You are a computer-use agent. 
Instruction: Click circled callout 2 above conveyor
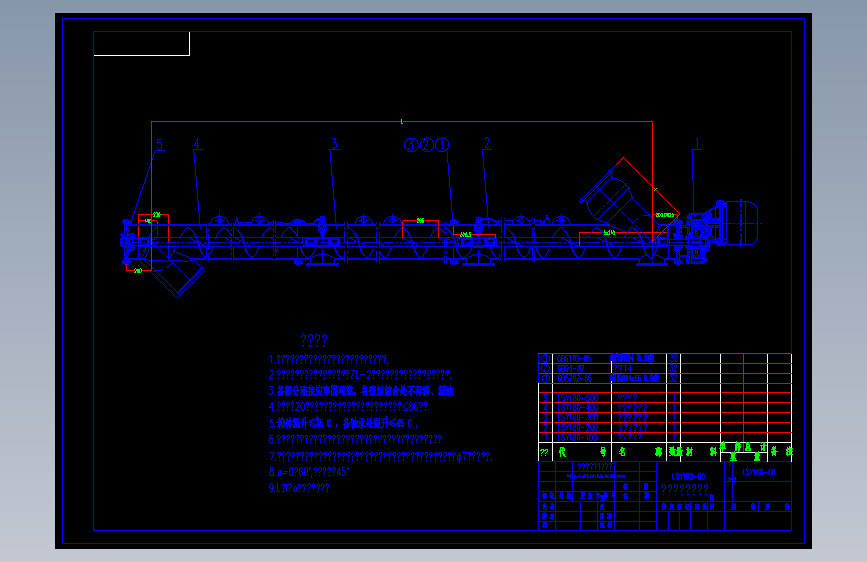pyautogui.click(x=426, y=145)
